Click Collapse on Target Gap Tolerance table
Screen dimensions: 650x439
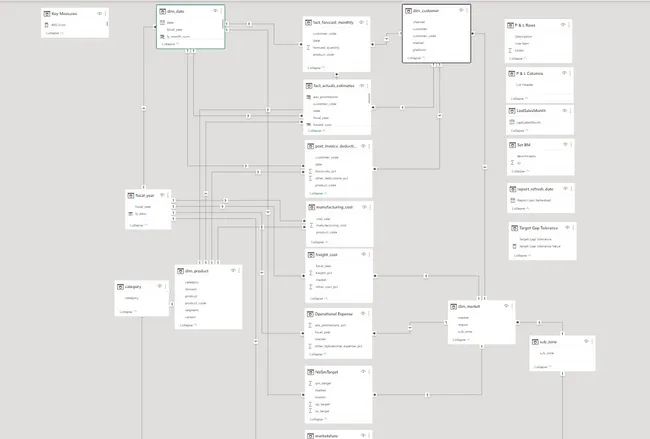pos(519,255)
